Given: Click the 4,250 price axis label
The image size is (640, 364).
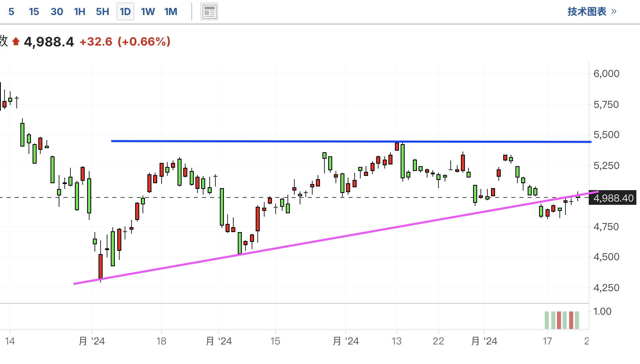Looking at the screenshot, I should [606, 288].
